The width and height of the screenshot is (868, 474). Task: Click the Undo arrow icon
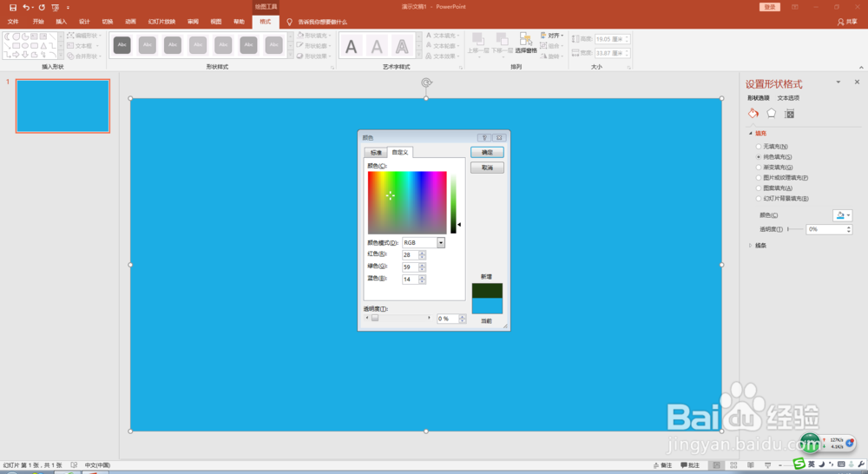tap(26, 7)
